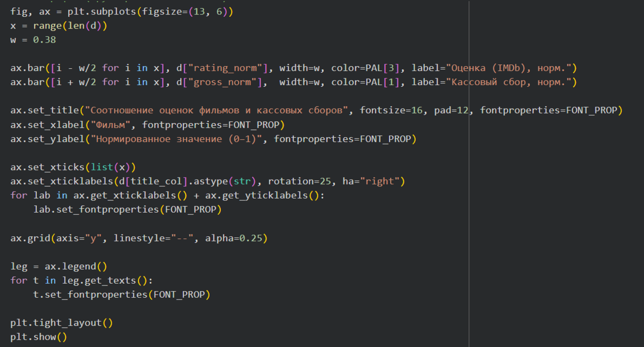Click the "rating_norm" string literal
644x347 pixels.
click(x=225, y=68)
